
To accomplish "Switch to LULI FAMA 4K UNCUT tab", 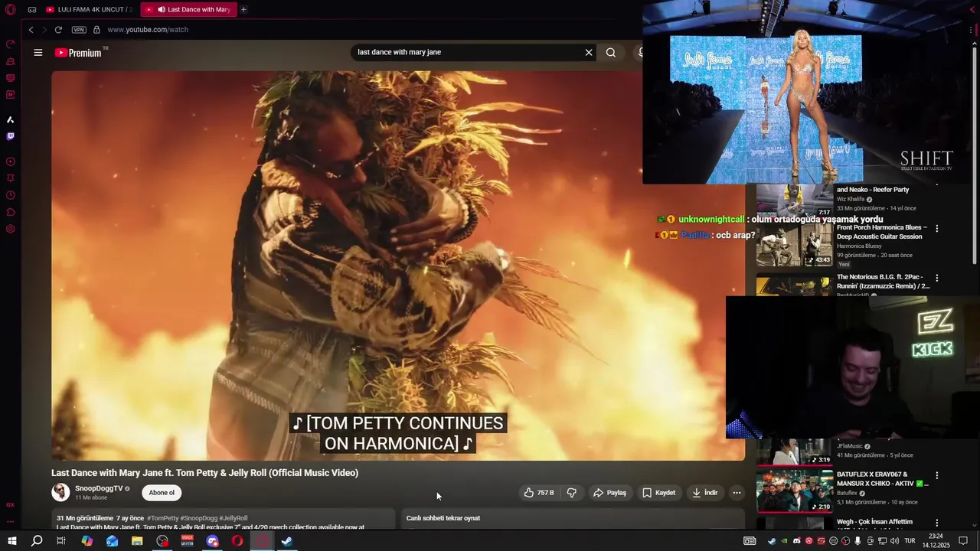I will (x=90, y=10).
